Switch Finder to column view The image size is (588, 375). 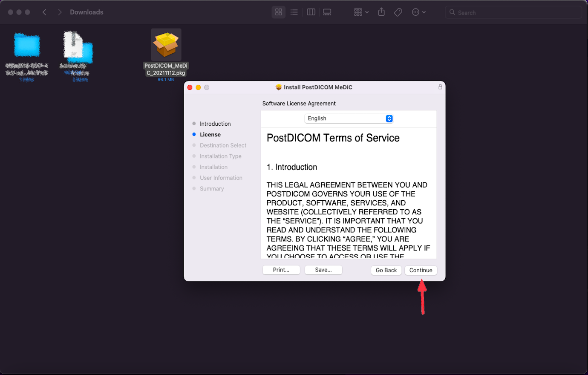click(x=311, y=12)
